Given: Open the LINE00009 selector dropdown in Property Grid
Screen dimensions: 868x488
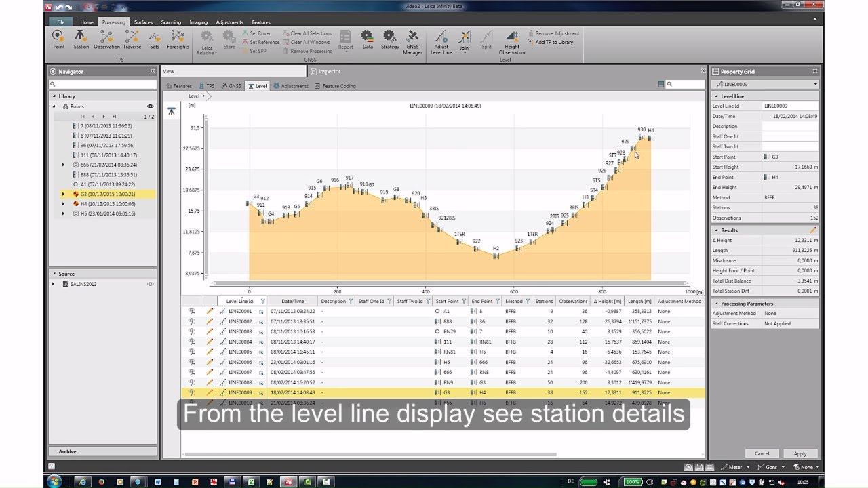Looking at the screenshot, I should click(x=815, y=84).
